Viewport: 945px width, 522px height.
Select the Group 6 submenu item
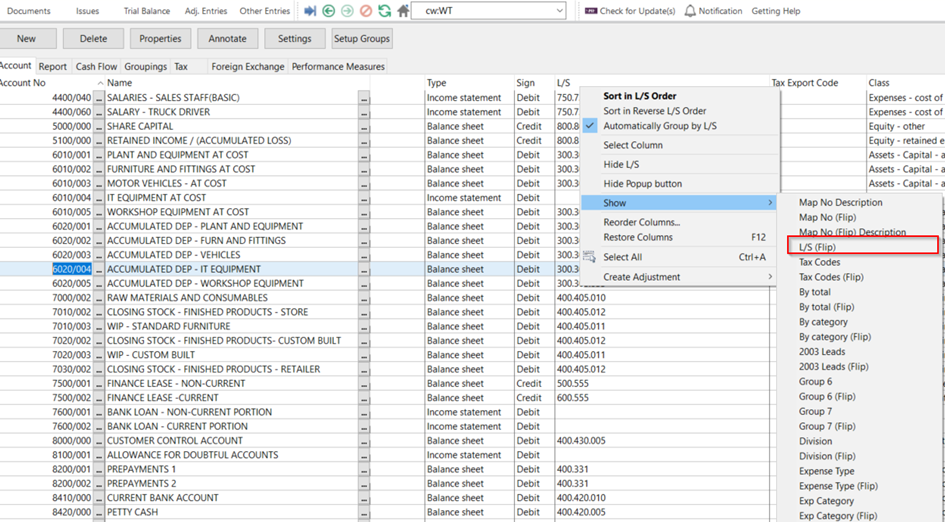[x=815, y=382]
